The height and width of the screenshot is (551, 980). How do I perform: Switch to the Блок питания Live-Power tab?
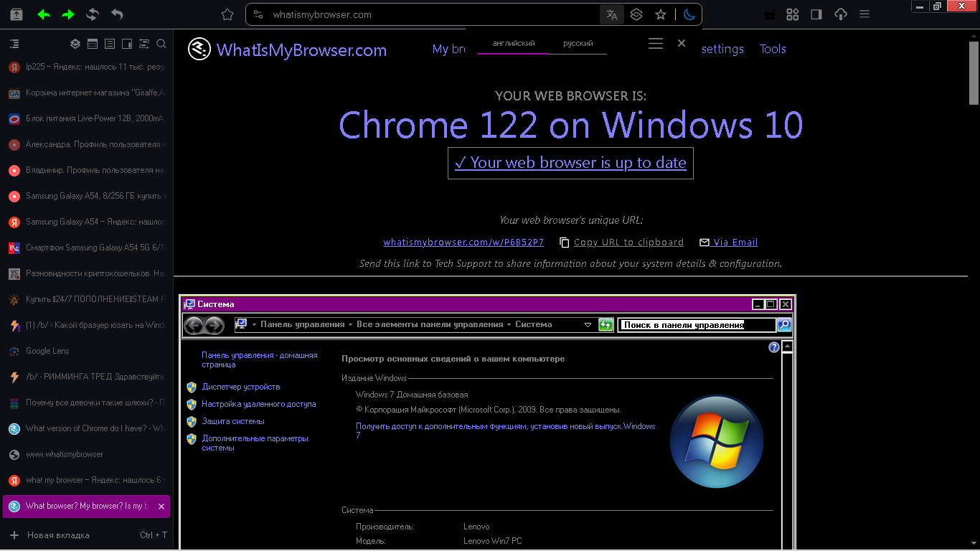pos(87,118)
